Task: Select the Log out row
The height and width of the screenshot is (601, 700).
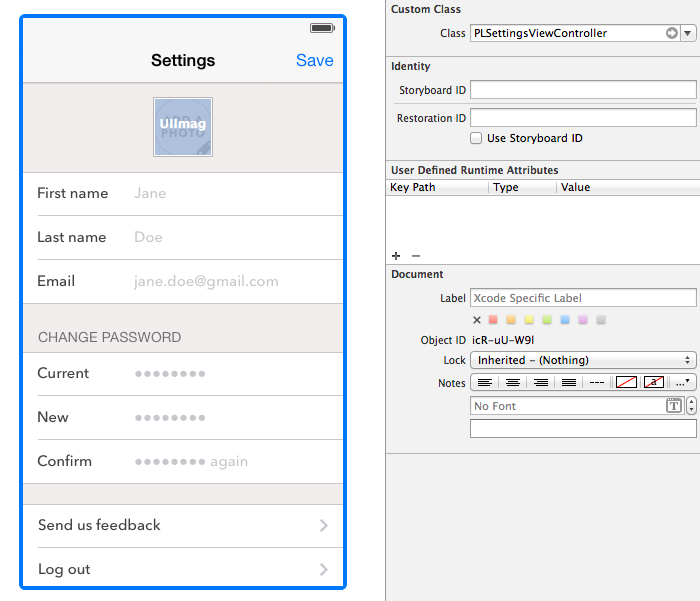Action: [183, 569]
